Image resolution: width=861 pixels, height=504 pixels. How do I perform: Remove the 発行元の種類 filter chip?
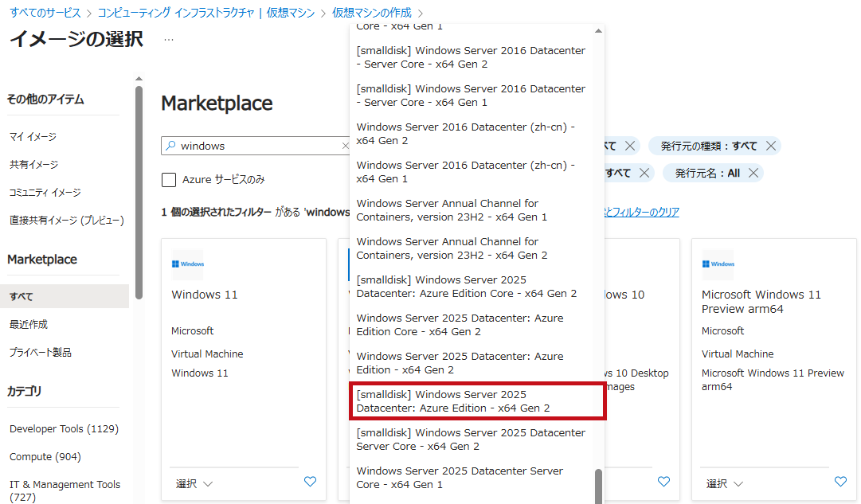(x=771, y=146)
